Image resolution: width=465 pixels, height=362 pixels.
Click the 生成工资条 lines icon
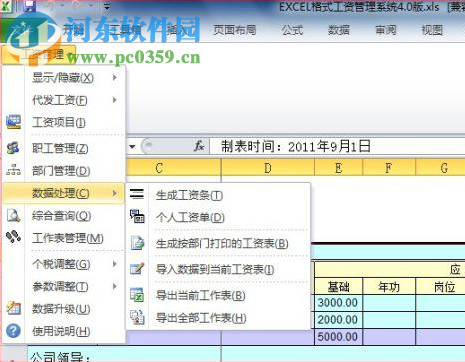(x=137, y=194)
